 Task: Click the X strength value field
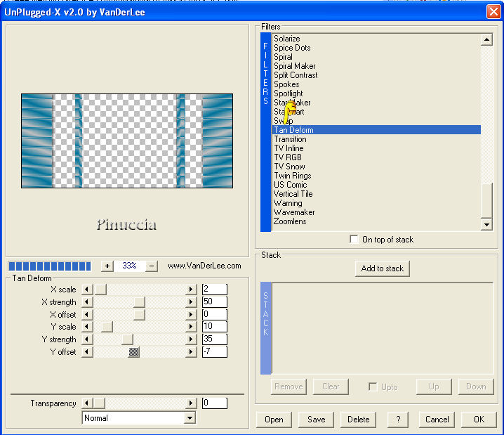click(214, 302)
